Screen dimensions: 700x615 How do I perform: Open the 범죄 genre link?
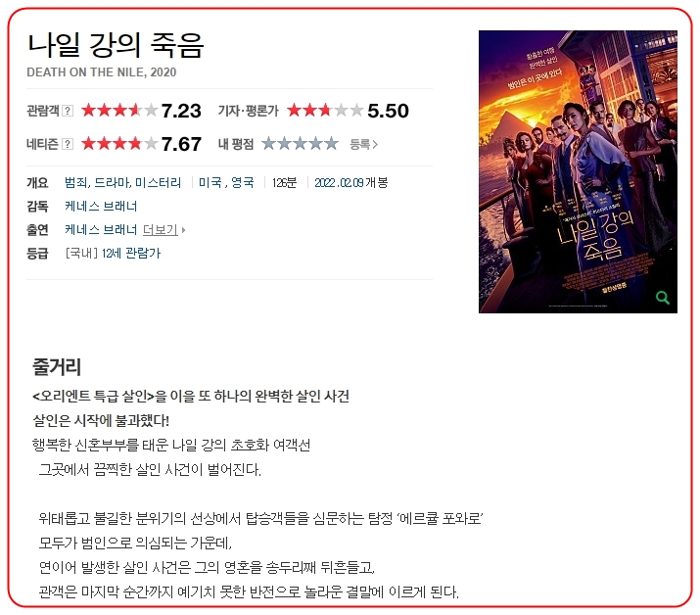pyautogui.click(x=76, y=183)
